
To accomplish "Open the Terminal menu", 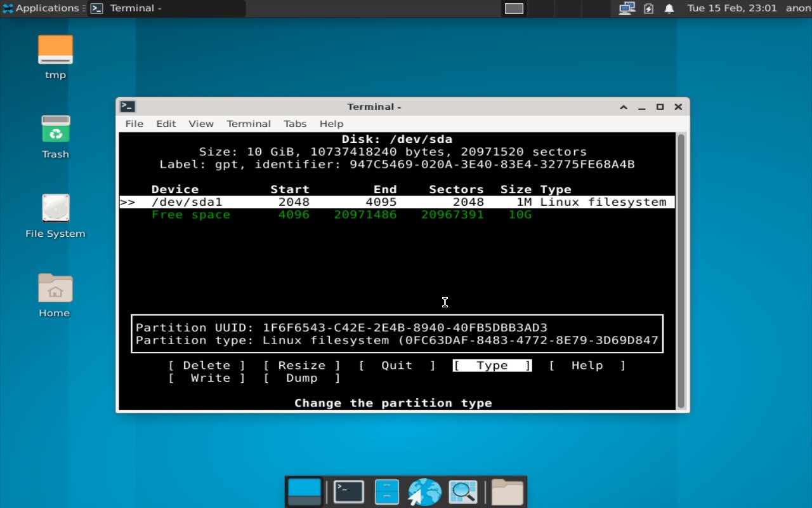I will point(249,124).
